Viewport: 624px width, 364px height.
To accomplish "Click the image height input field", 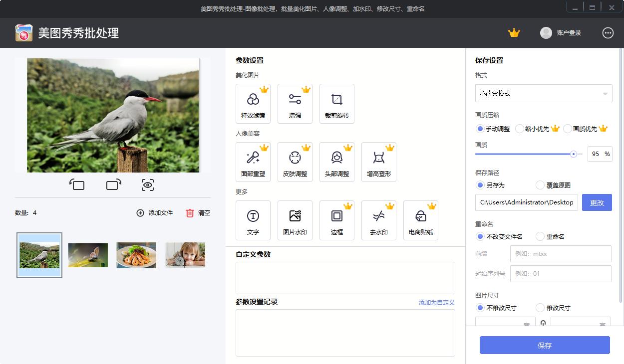I will [x=581, y=322].
